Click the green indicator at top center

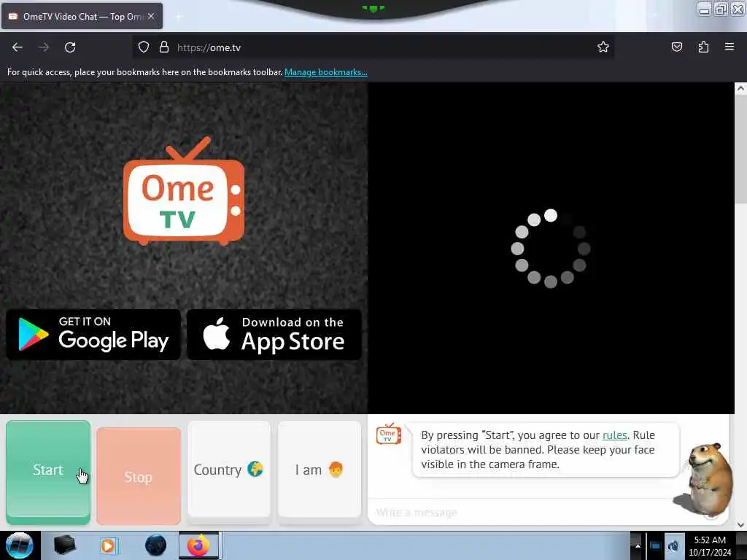tap(373, 9)
